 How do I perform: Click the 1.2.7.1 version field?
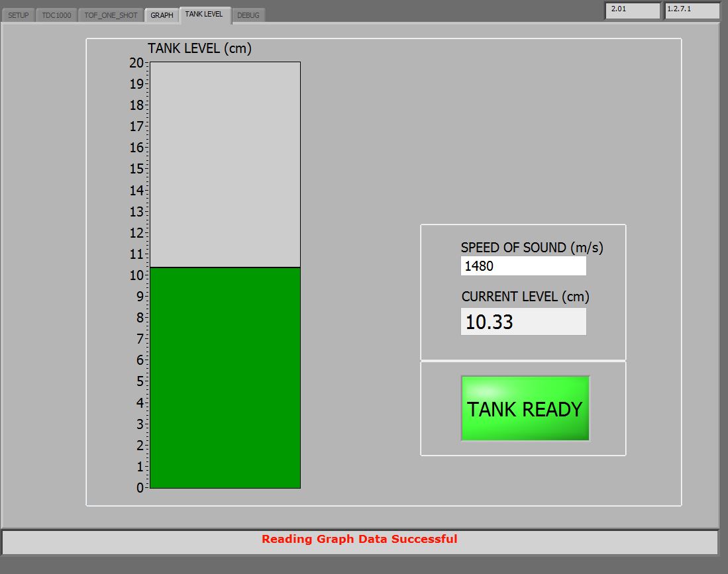692,10
